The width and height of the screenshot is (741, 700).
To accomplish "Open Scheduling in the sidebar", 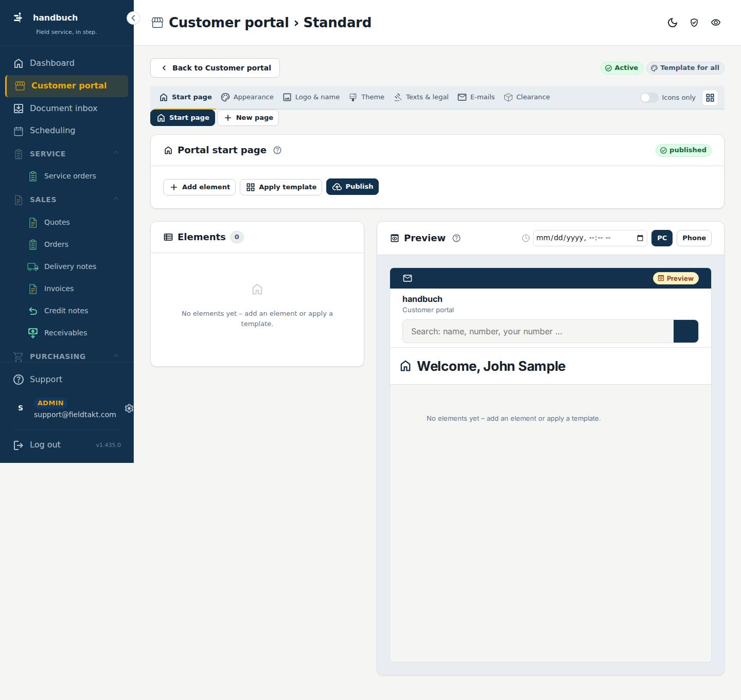I will point(67,131).
